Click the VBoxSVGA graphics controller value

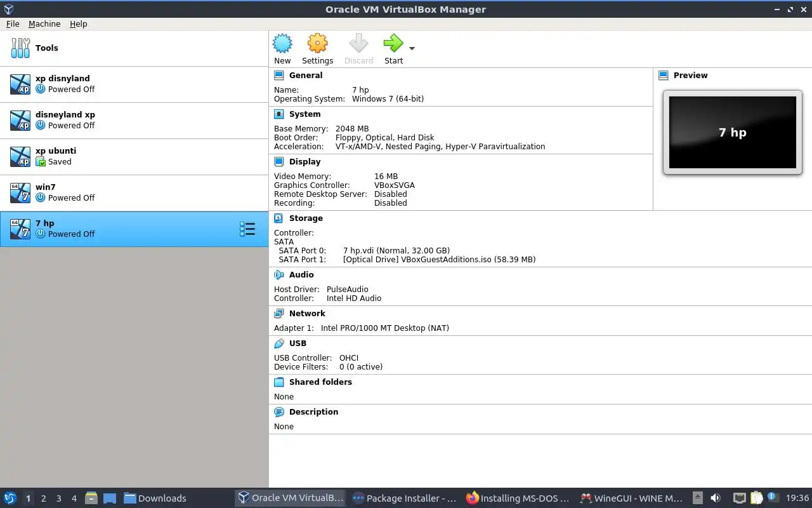395,185
